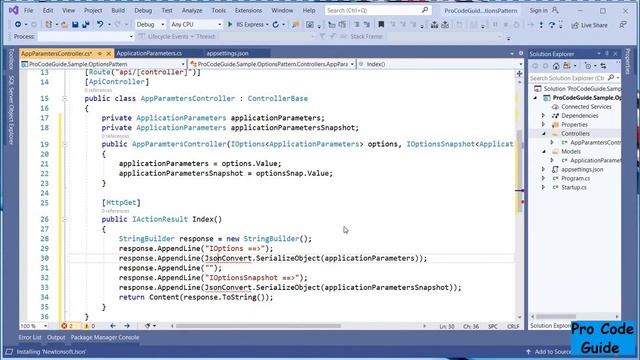Expand the Dependencies node
This screenshot has height=360, width=640.
(543, 116)
